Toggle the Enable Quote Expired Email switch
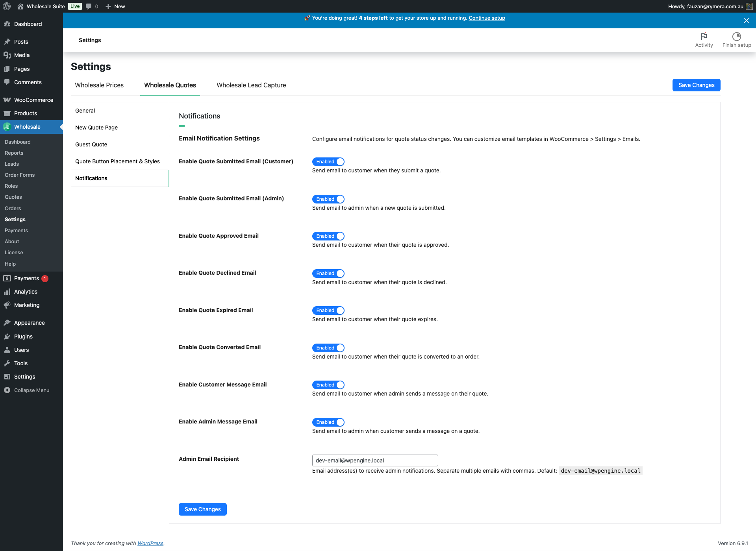756x551 pixels. coord(328,311)
